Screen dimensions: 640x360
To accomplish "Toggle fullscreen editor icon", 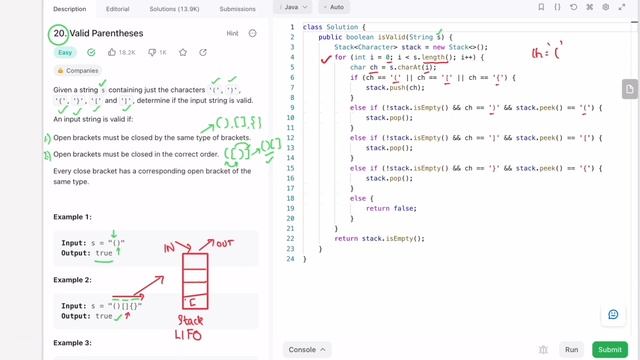I will point(622,7).
